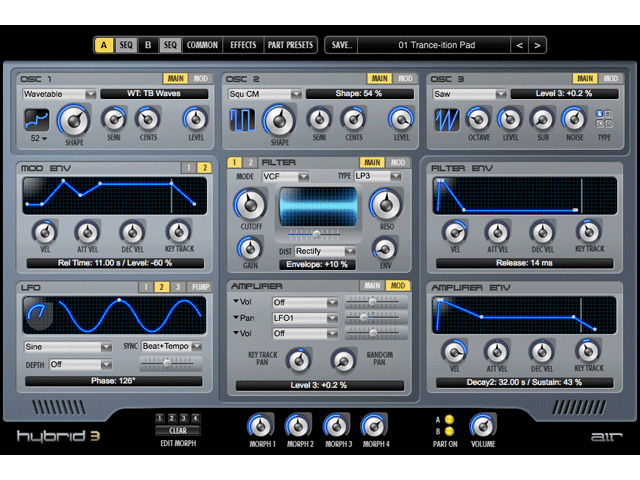Switch Amplifier to MAIN tab
The width and height of the screenshot is (640, 480).
372,285
